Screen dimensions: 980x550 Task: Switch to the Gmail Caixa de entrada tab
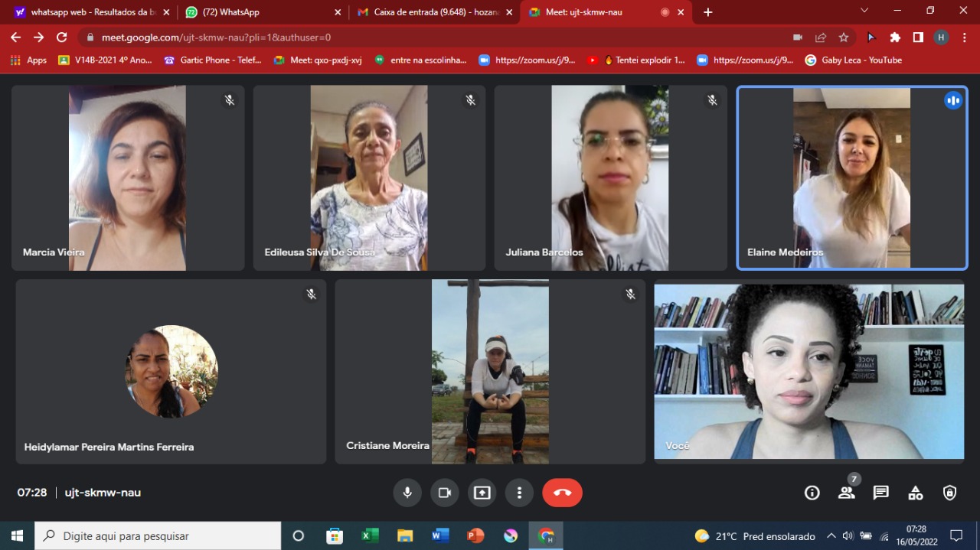pyautogui.click(x=433, y=12)
